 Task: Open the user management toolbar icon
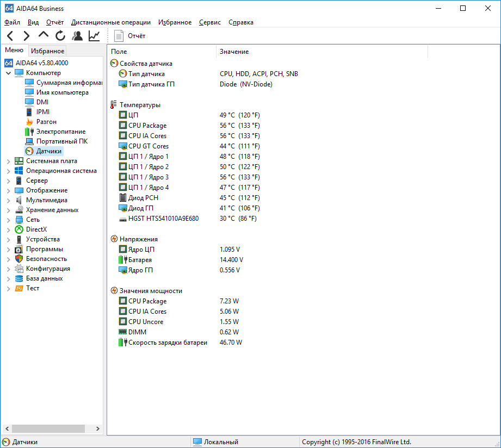(77, 36)
